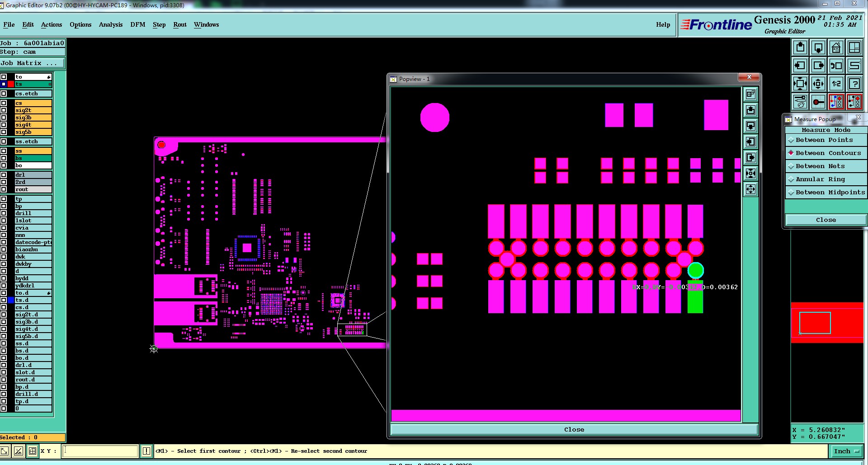Click the zoom out icon with outward arrows
The image size is (868, 465).
coord(818,84)
